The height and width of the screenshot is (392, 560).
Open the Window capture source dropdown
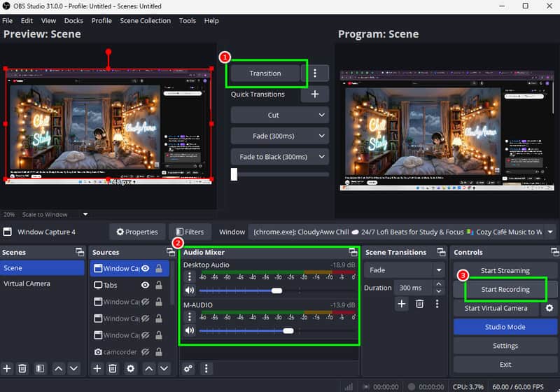[x=550, y=232]
